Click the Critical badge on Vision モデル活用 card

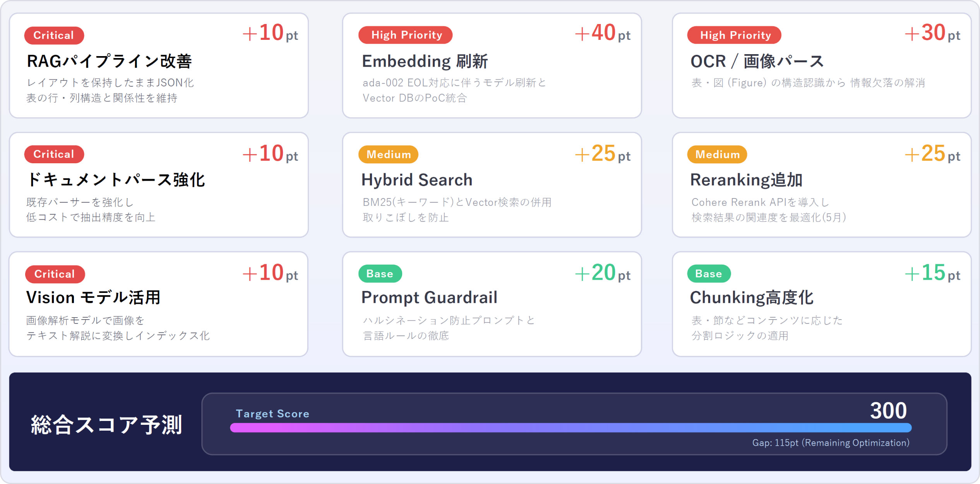coord(55,274)
